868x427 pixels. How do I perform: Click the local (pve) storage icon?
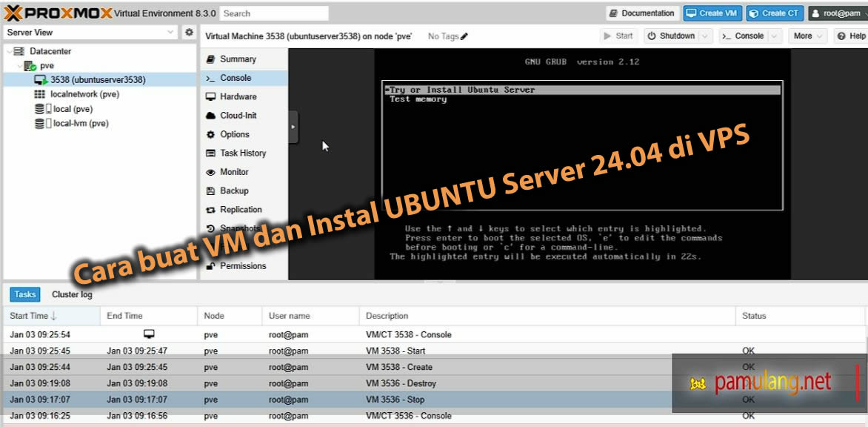tap(43, 108)
